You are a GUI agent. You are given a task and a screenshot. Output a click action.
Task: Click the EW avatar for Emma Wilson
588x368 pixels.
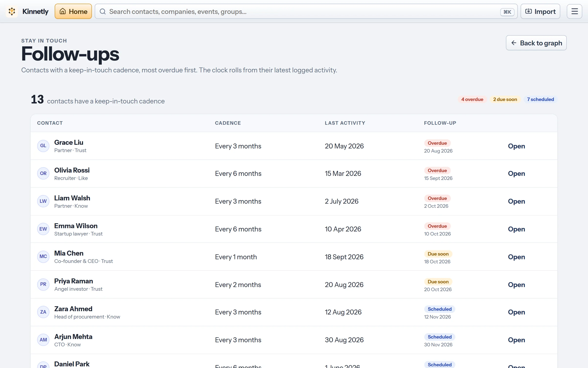coord(43,229)
